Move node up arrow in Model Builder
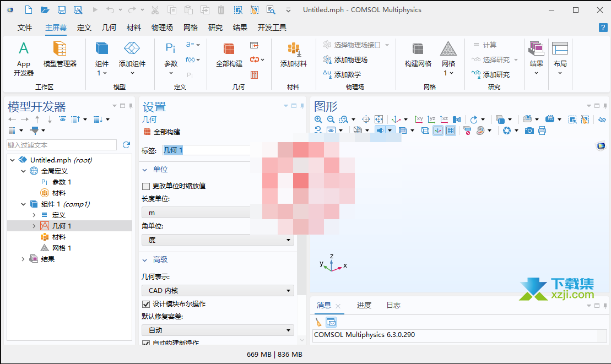The width and height of the screenshot is (611, 364). (x=37, y=119)
